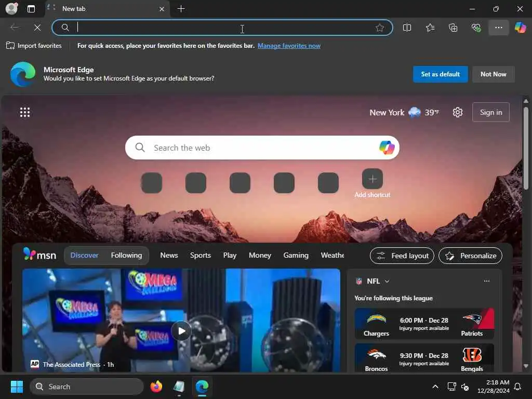Click the Add shortcut tile

click(372, 183)
